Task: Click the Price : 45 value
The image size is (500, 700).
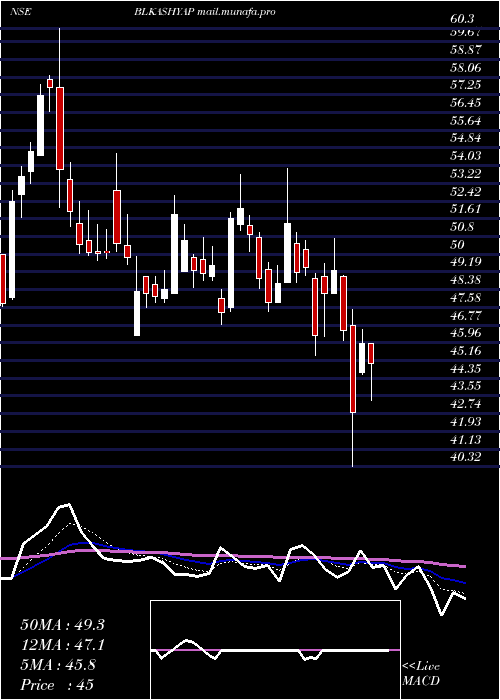Action: [57, 685]
